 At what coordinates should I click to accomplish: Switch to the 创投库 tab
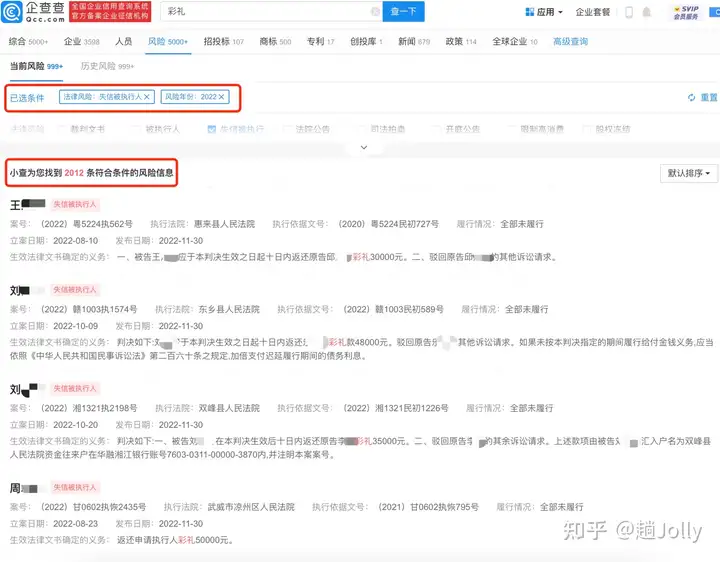coord(366,41)
